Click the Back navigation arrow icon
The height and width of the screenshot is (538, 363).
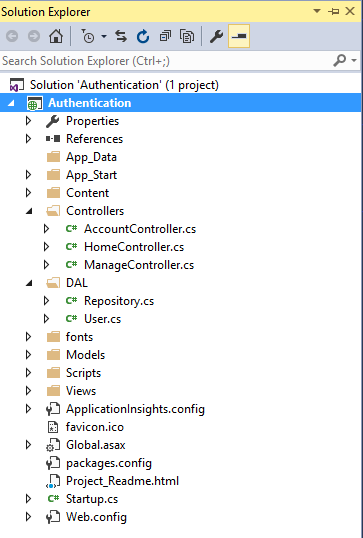pos(12,36)
